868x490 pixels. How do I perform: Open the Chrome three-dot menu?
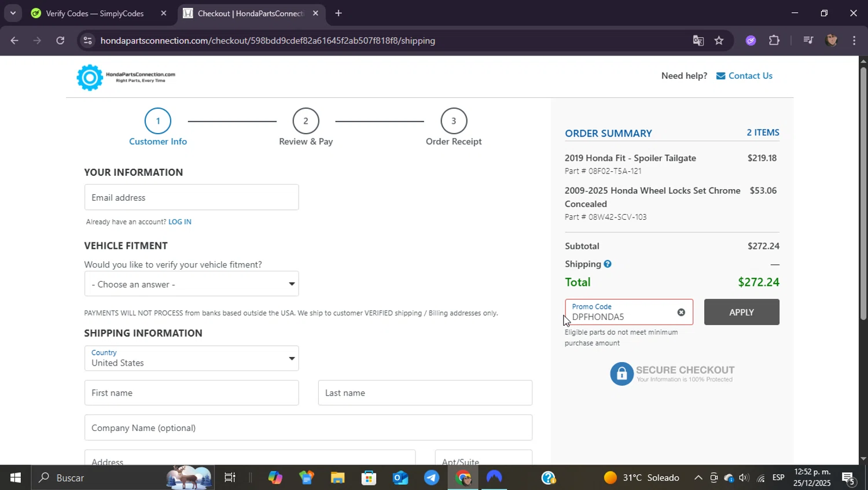point(854,40)
